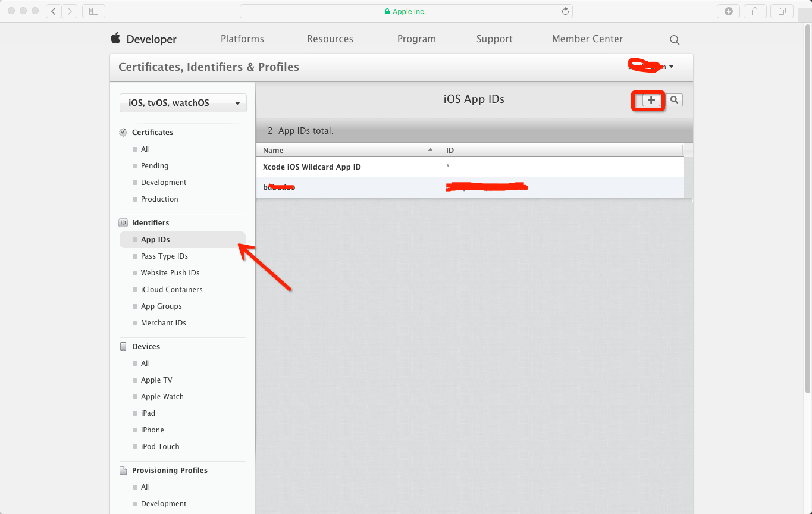Image resolution: width=812 pixels, height=514 pixels.
Task: Click the Identifiers ID section icon
Action: point(123,223)
